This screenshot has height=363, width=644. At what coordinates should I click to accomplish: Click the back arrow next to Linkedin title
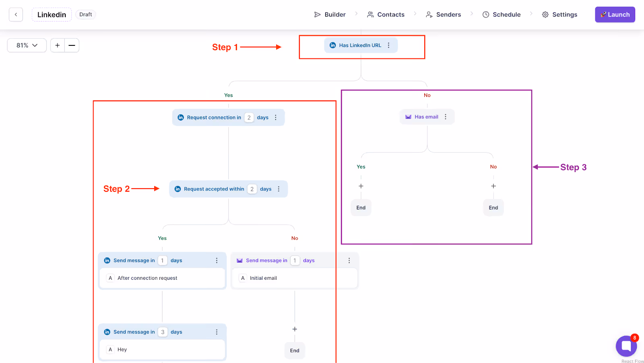(16, 14)
